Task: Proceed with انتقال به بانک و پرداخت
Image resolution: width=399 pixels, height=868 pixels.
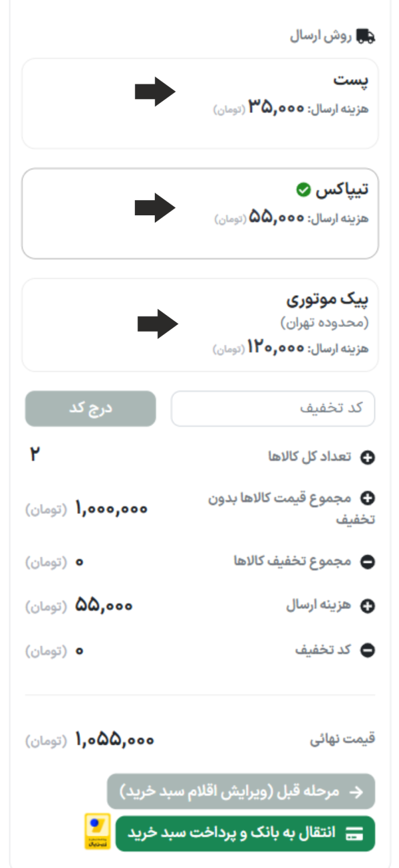Action: point(245,833)
